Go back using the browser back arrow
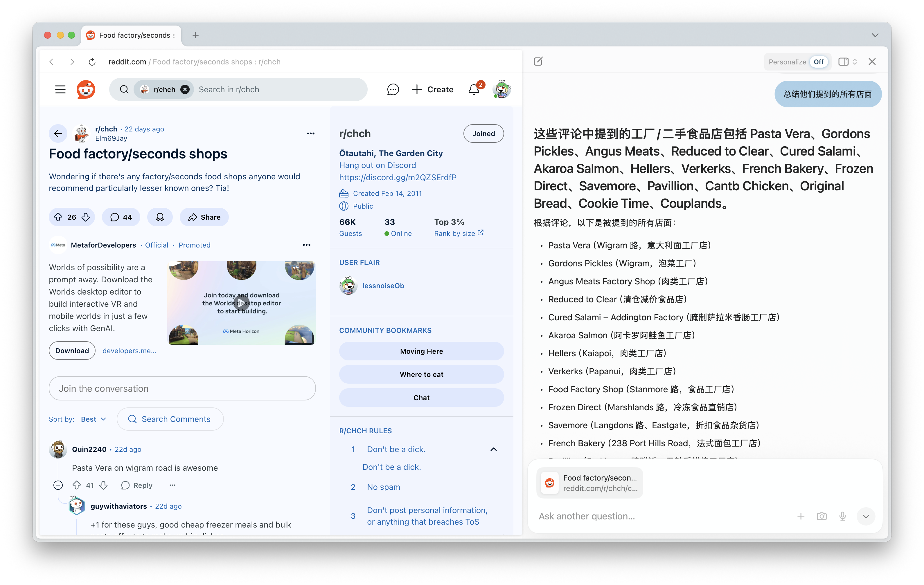Image resolution: width=924 pixels, height=585 pixels. click(52, 62)
